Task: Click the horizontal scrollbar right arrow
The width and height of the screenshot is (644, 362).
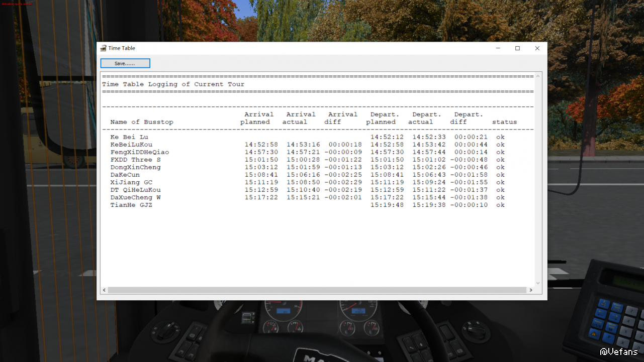Action: click(530, 290)
